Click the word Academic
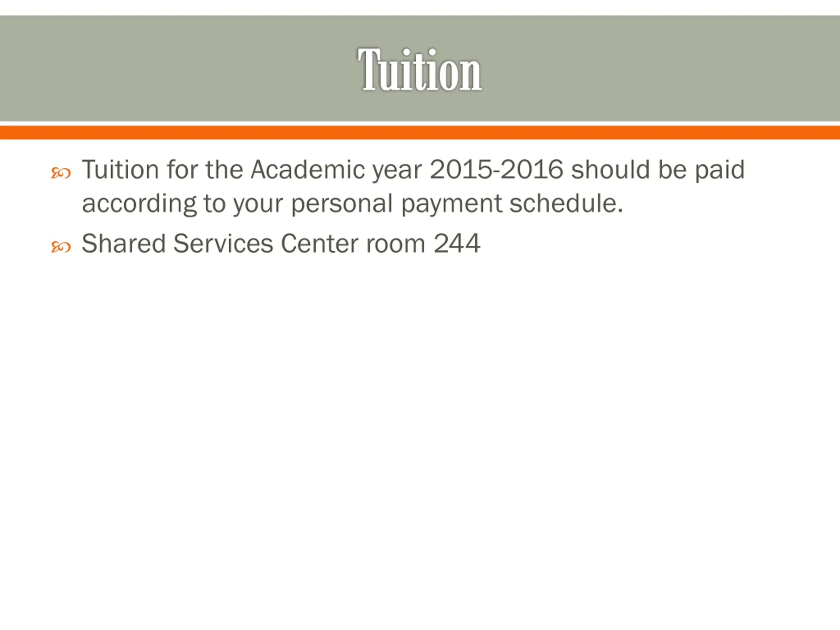 [x=307, y=169]
